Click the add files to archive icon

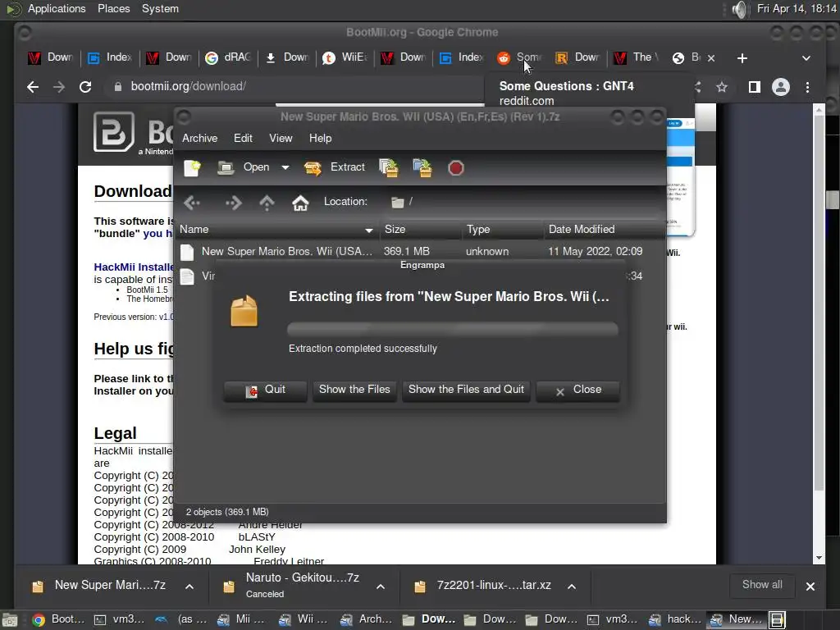tap(389, 167)
